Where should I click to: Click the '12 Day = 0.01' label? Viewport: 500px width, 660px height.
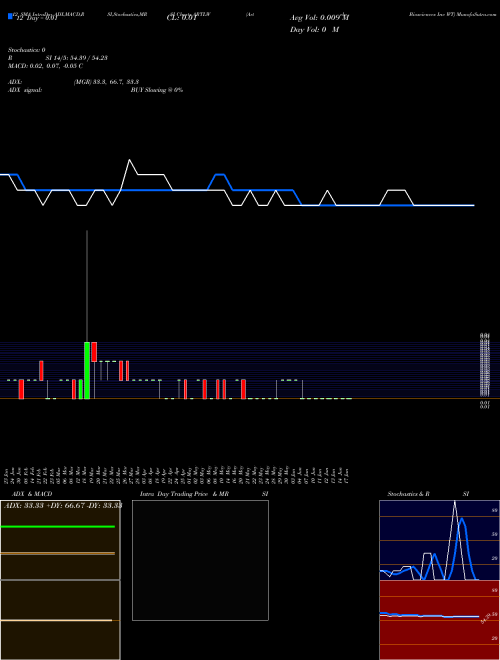tap(36, 18)
